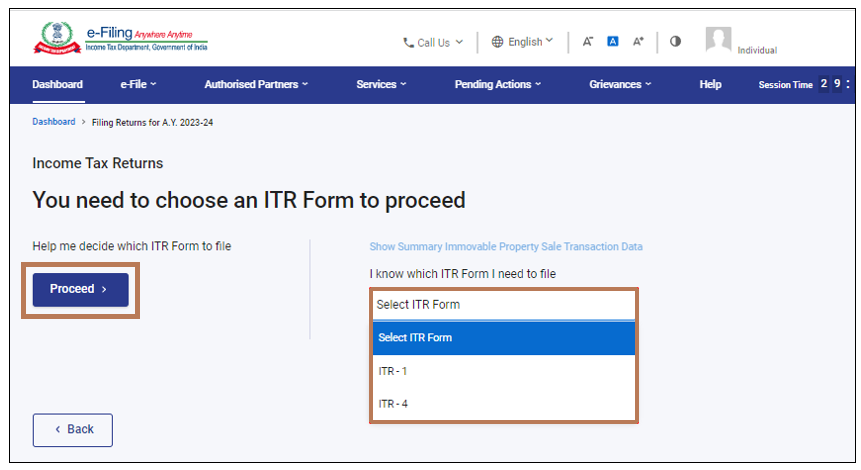Click the Proceed button

tap(80, 290)
